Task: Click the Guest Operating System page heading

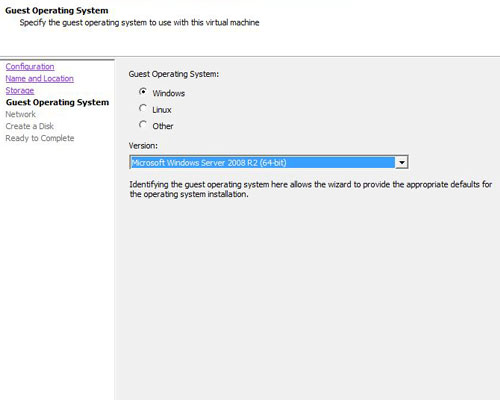Action: (x=57, y=11)
